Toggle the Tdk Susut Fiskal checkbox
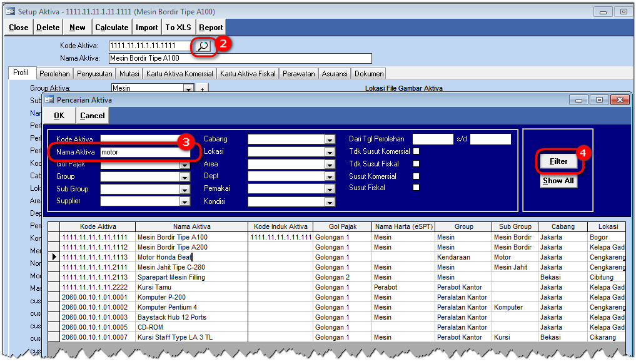Screen dimensions: 636x364 416,164
